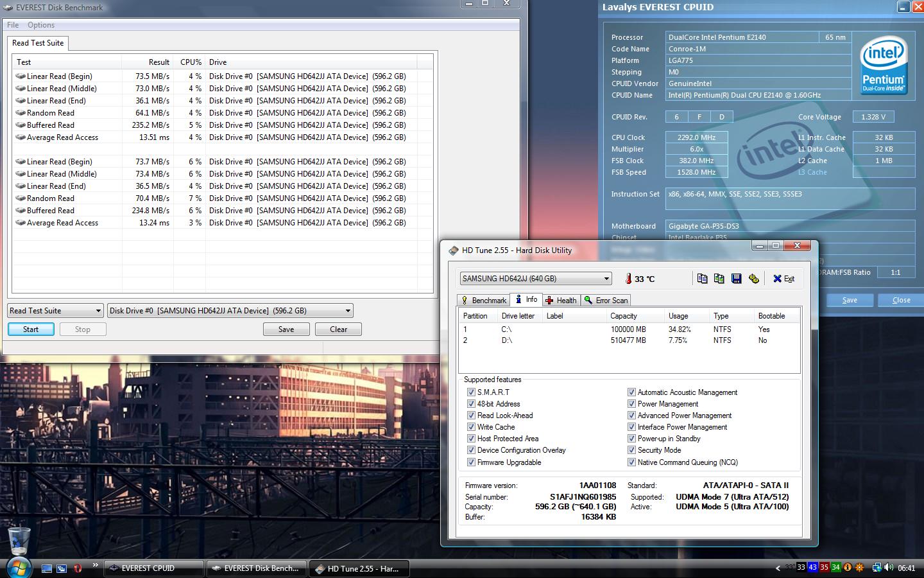The width and height of the screenshot is (924, 578).
Task: Toggle the S.M.A.R.T checkbox
Action: tap(471, 392)
